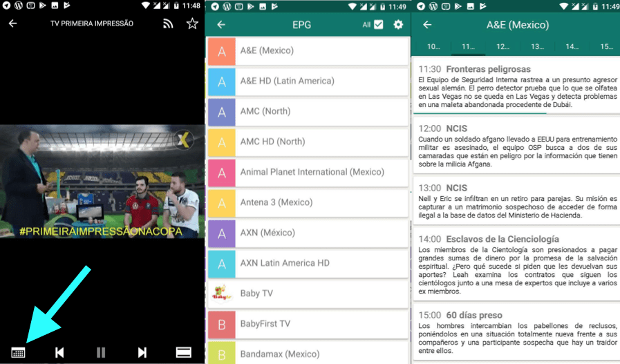This screenshot has width=620, height=364.
Task: Open 14:00 Esclavos de la Cienciología entry
Action: (517, 265)
